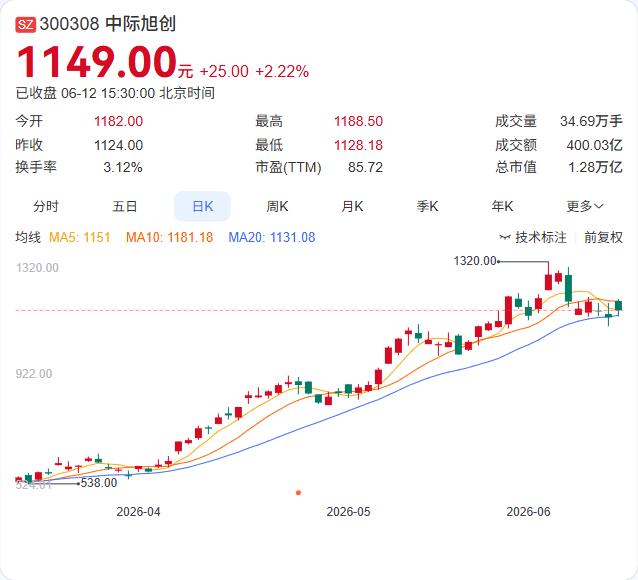Click the tall green candle below the 1320 peak
The height and width of the screenshot is (580, 638).
point(568,288)
